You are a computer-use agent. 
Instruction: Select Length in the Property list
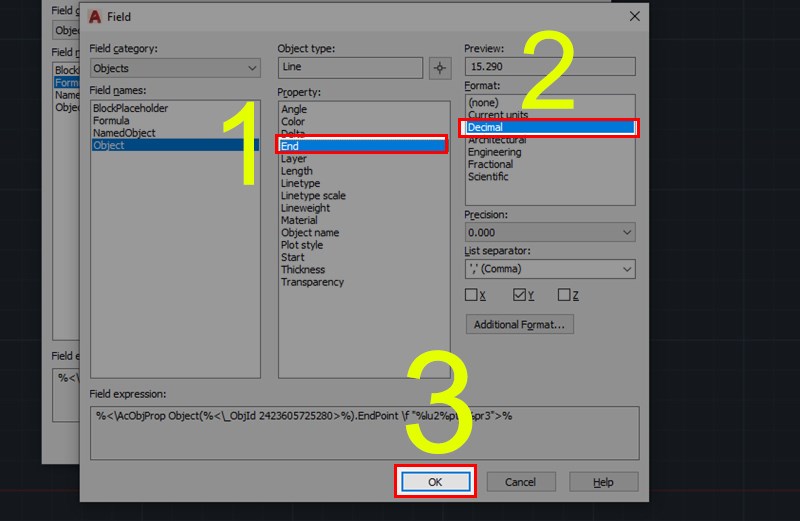coord(296,171)
